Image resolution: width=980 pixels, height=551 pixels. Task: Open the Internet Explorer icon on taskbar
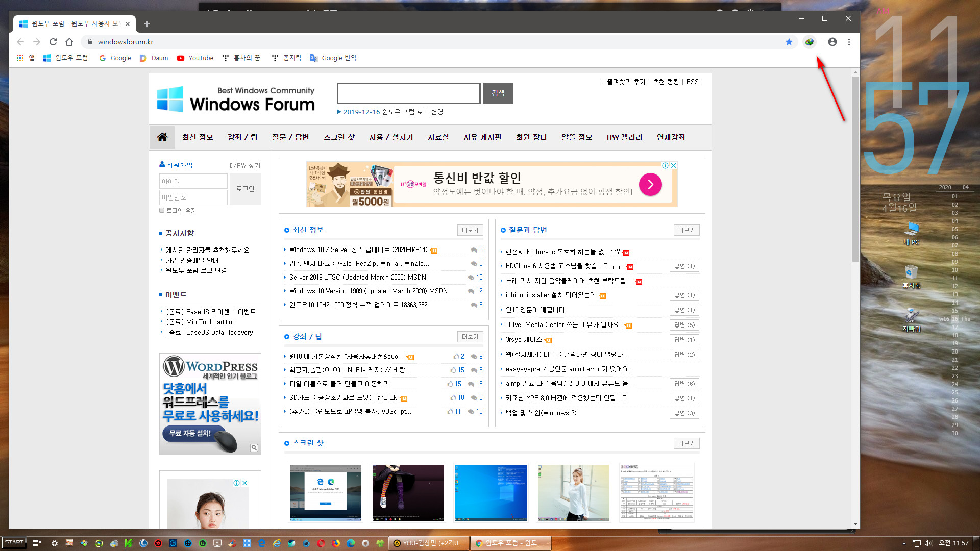tap(277, 543)
